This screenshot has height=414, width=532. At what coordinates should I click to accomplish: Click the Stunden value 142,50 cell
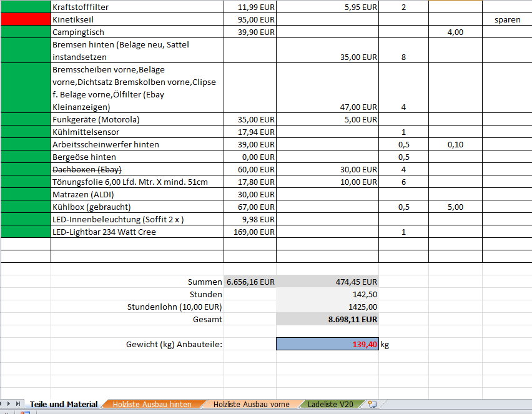(327, 294)
